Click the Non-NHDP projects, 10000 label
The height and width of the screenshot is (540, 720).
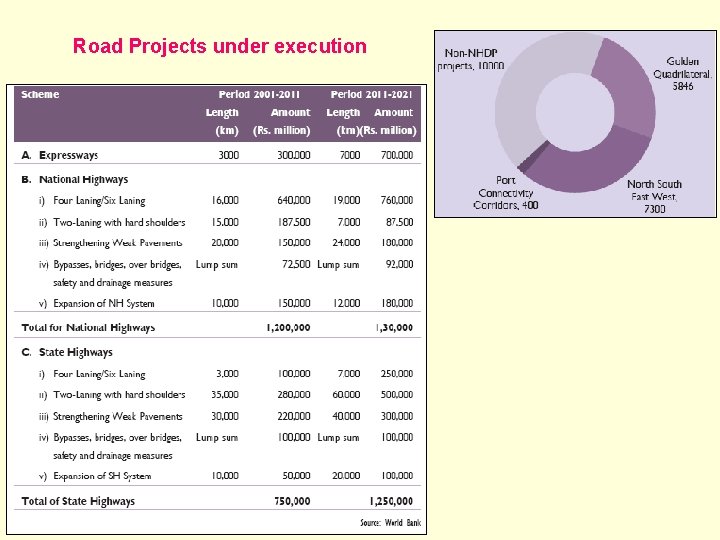(x=471, y=59)
